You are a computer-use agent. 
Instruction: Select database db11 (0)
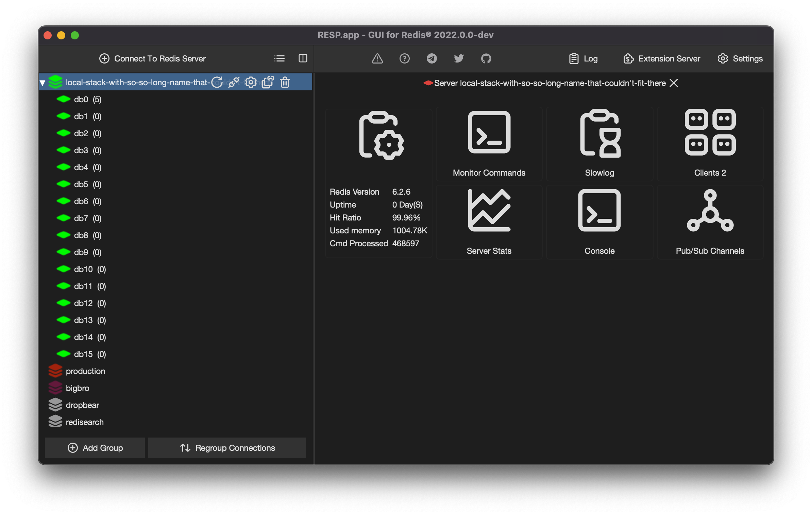(175, 286)
